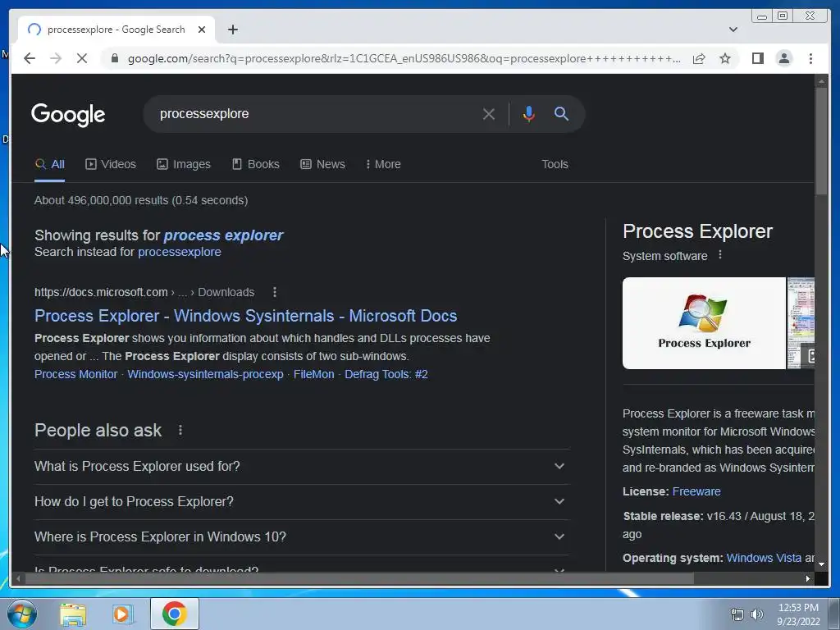Stop loading the page
Image resolution: width=840 pixels, height=630 pixels.
pyautogui.click(x=82, y=58)
